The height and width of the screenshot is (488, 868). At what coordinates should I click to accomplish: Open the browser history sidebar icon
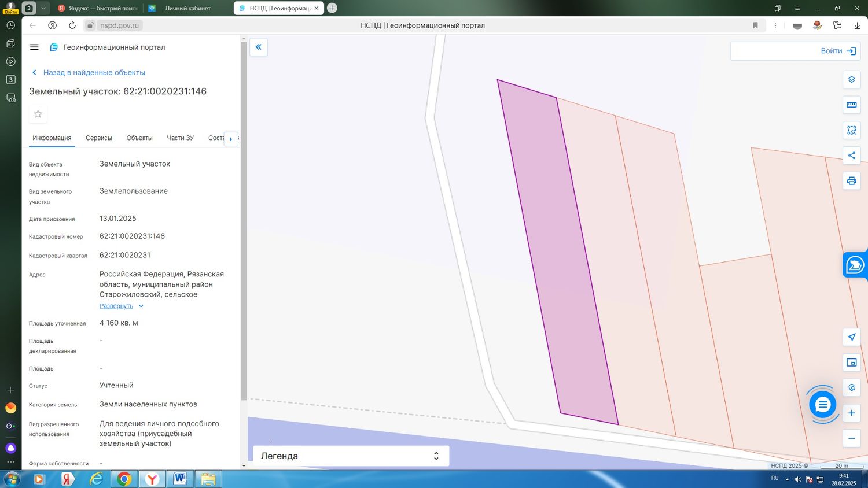[x=10, y=25]
